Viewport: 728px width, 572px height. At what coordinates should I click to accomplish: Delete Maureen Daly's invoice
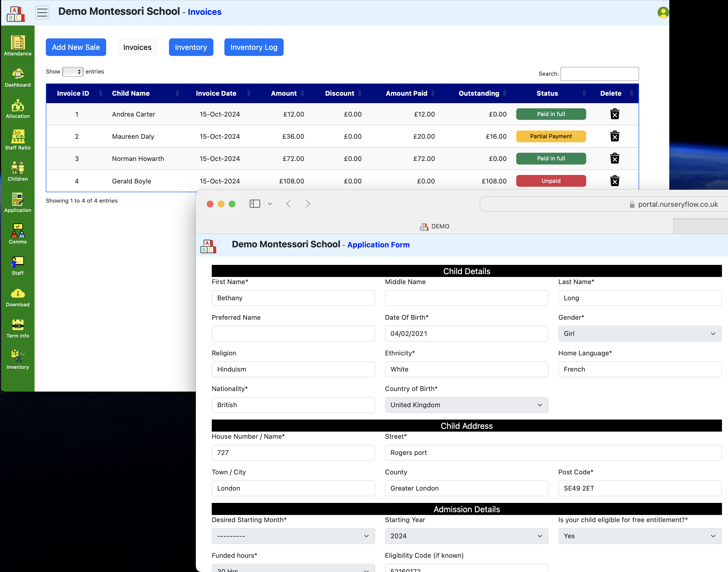click(614, 136)
